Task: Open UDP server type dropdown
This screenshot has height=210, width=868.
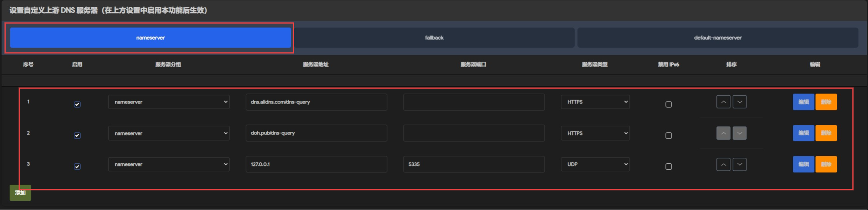Action: click(595, 164)
